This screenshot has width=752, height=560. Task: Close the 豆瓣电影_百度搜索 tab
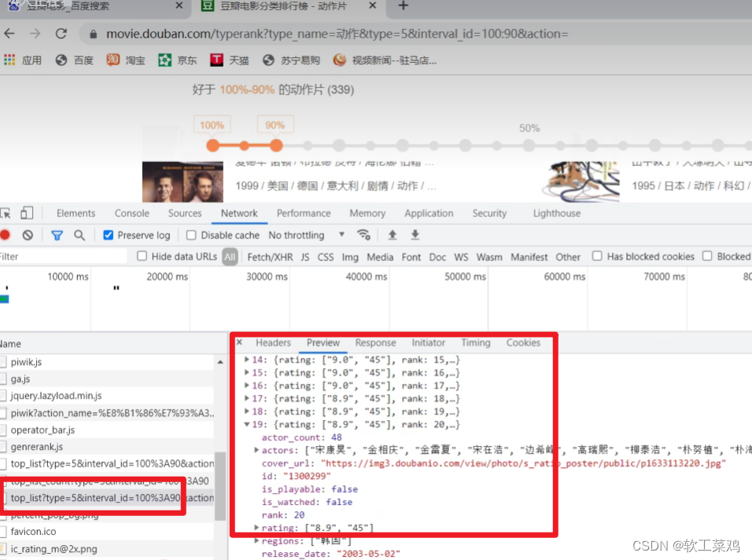179,6
